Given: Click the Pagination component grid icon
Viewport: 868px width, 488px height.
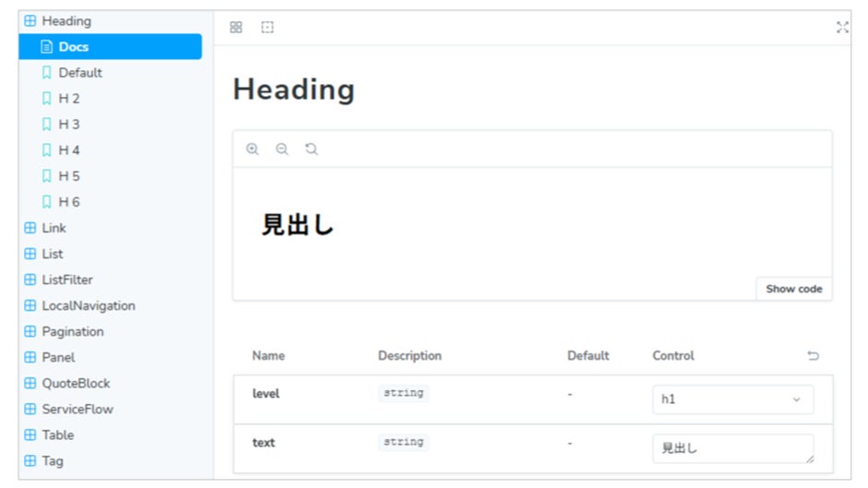Looking at the screenshot, I should [30, 331].
